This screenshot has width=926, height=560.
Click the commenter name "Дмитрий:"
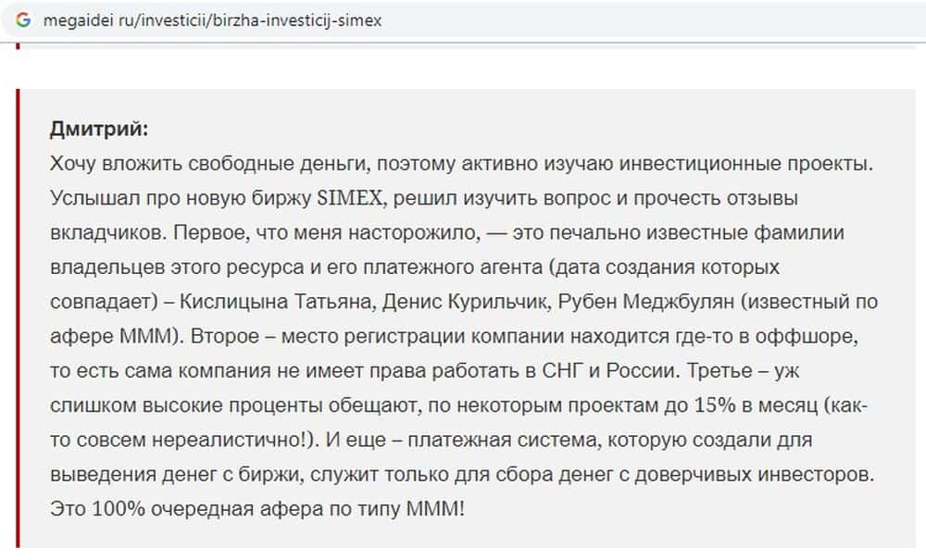(99, 128)
